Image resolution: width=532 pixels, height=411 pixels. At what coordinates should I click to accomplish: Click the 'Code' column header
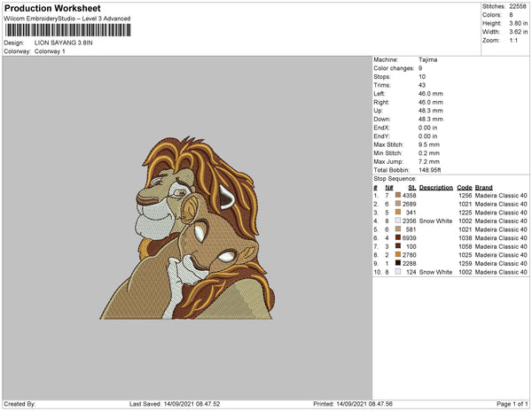point(465,188)
